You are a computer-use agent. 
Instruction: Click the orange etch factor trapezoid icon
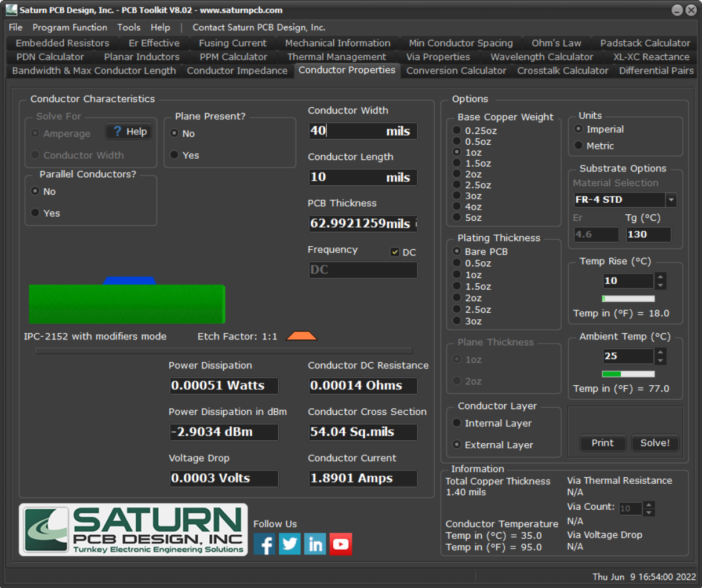301,336
